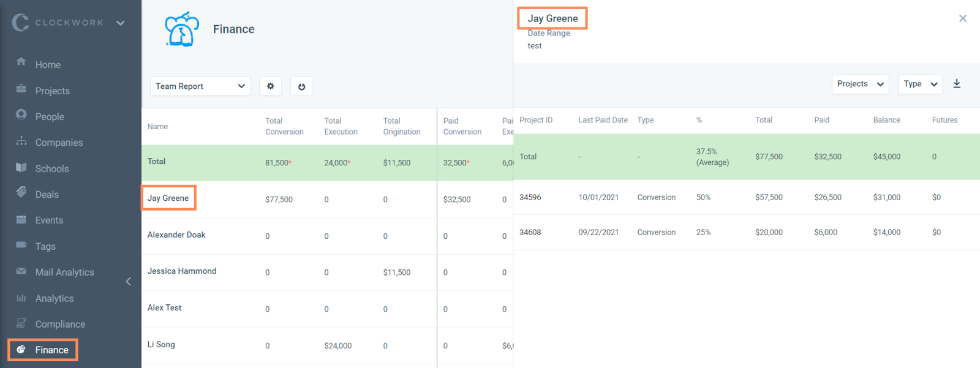This screenshot has width=980, height=368.
Task: Expand the Projects filter dropdown
Action: 860,84
